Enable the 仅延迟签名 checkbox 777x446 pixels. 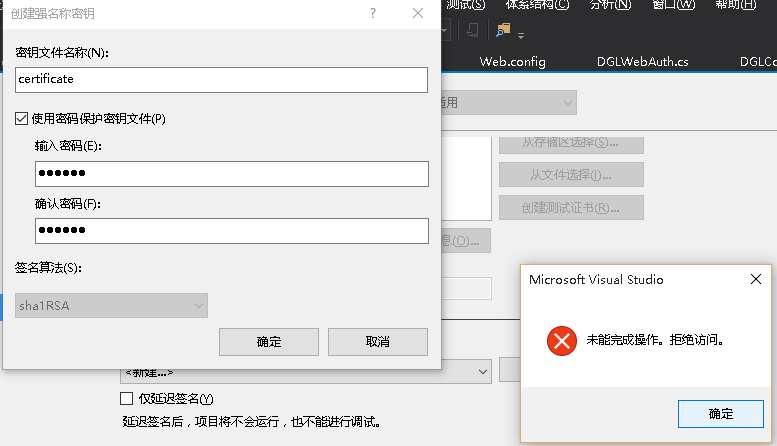pos(126,398)
